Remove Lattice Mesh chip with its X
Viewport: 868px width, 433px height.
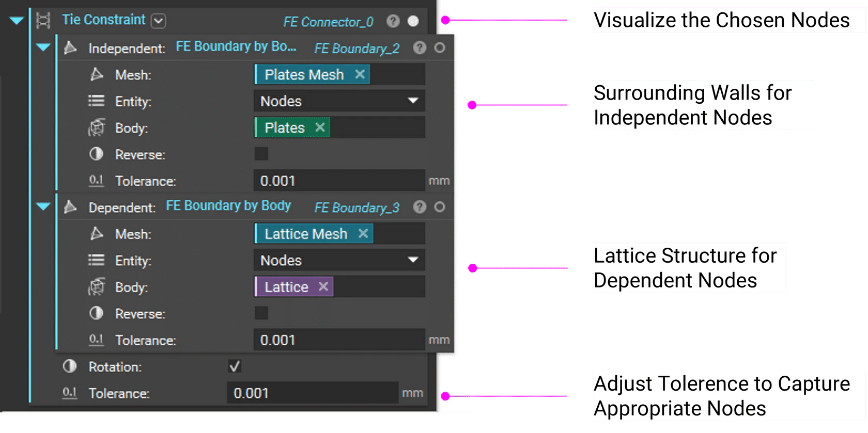[x=363, y=234]
